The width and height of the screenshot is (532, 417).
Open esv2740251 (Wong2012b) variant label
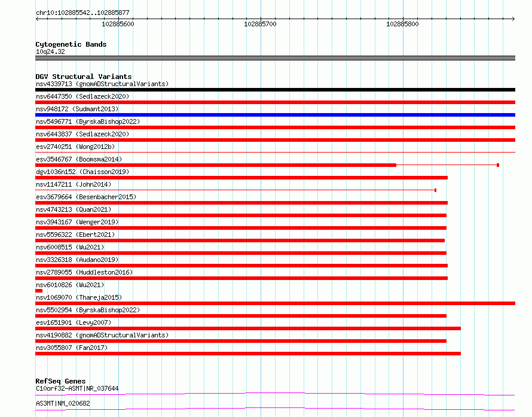pos(75,147)
